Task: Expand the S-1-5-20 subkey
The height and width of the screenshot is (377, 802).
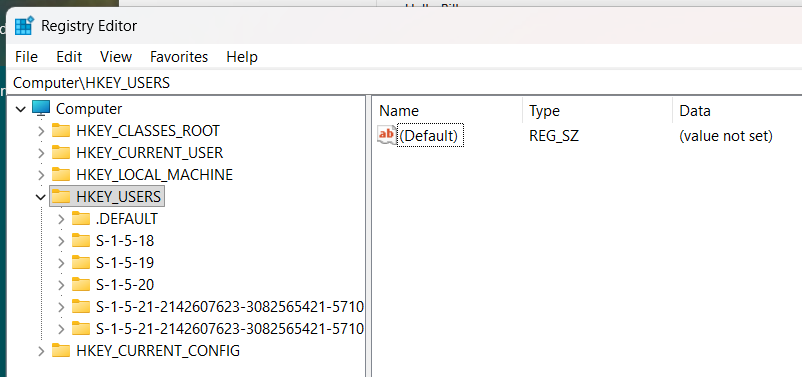Action: (61, 285)
